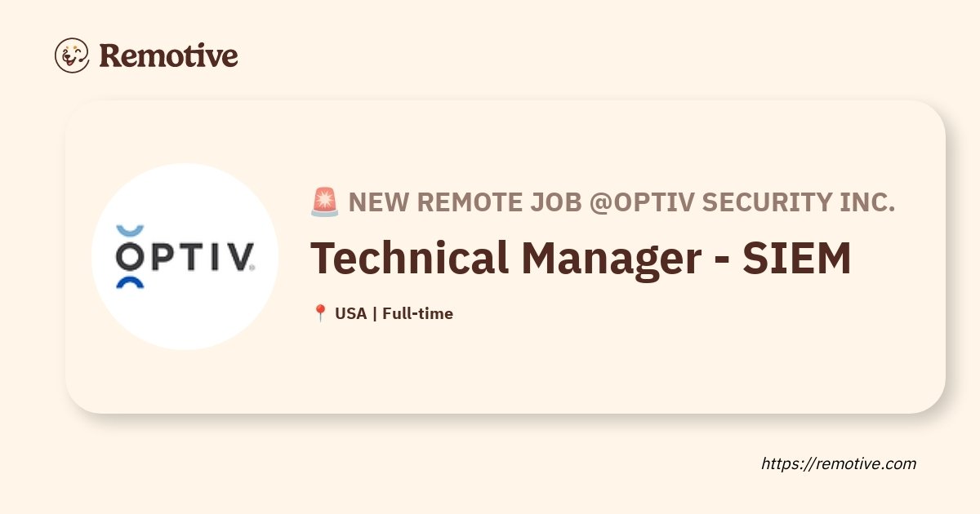Open the circular Optiv company logo
The image size is (980, 514).
(x=185, y=256)
